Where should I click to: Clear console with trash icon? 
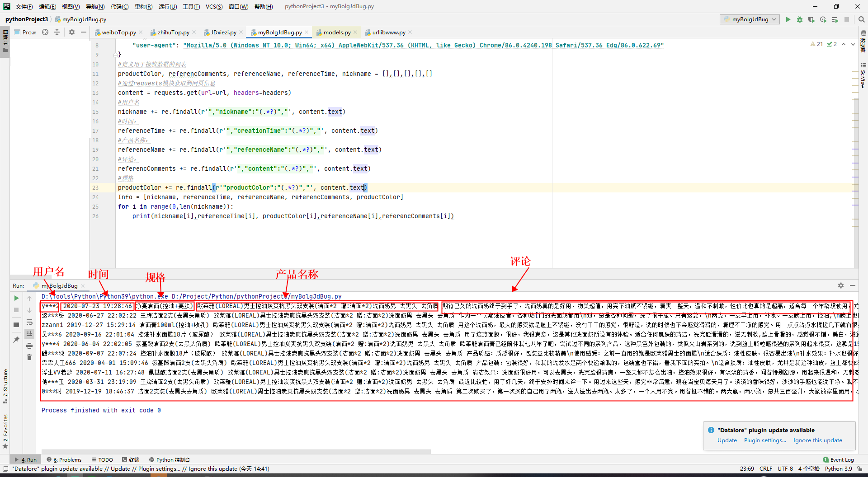29,357
